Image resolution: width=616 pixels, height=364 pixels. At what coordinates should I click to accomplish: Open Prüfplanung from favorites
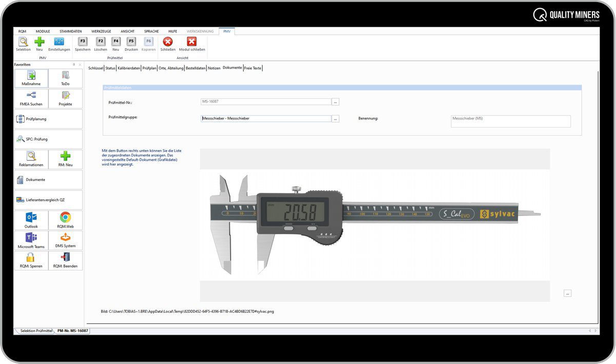48,119
